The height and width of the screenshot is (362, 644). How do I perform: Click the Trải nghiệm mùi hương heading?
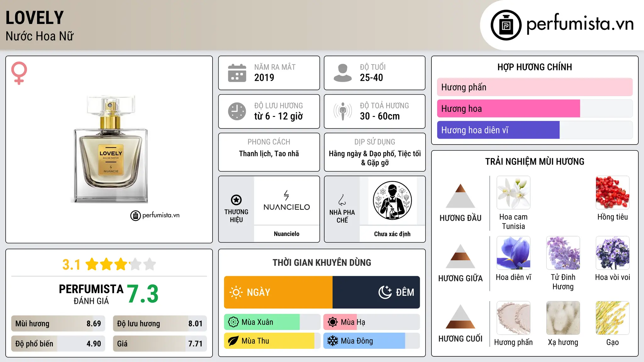coord(535,162)
